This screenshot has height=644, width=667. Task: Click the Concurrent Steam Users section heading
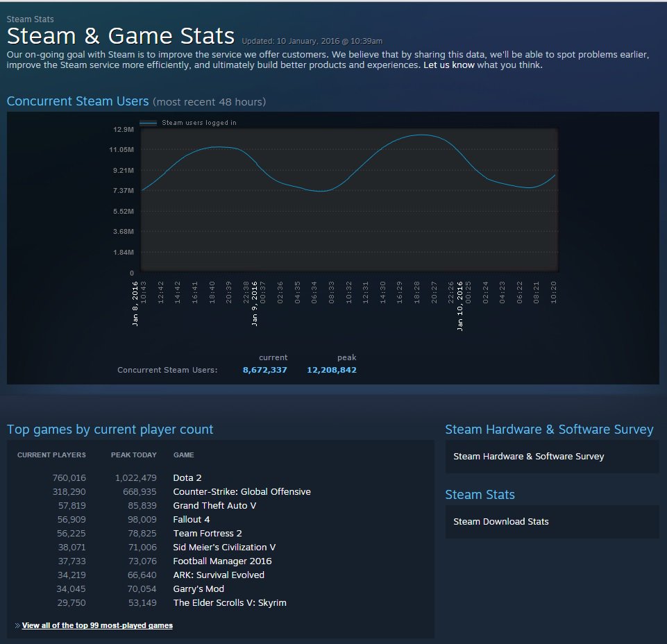(78, 101)
